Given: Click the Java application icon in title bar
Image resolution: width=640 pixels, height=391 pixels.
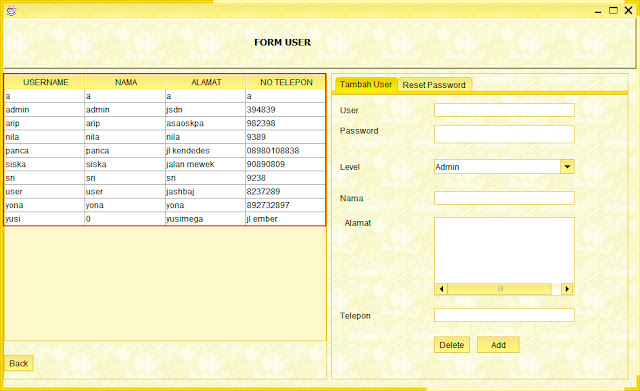Looking at the screenshot, I should pos(11,11).
